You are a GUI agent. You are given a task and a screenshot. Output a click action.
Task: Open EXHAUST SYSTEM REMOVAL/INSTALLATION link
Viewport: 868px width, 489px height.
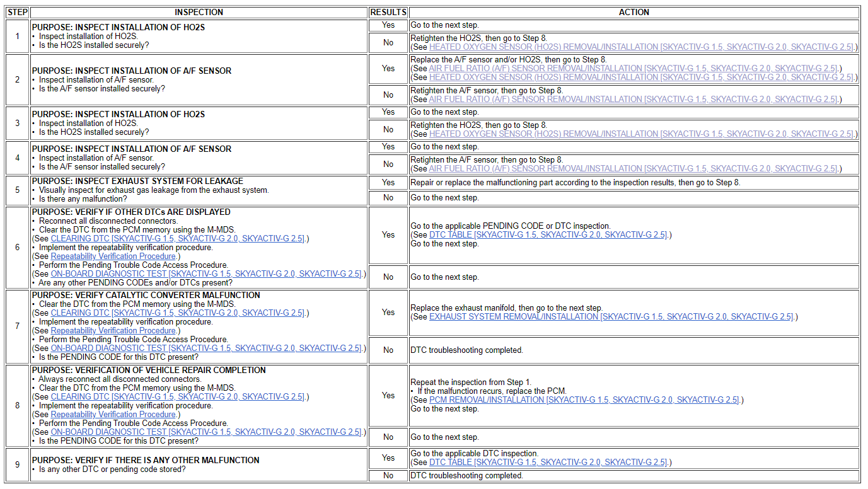click(x=611, y=317)
